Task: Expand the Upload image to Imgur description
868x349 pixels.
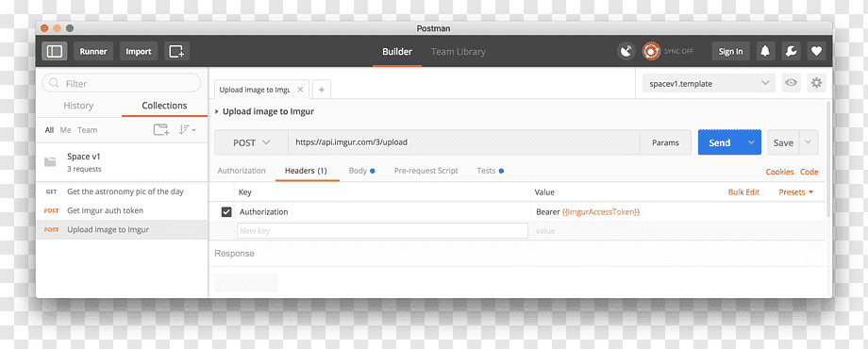Action: (216, 111)
